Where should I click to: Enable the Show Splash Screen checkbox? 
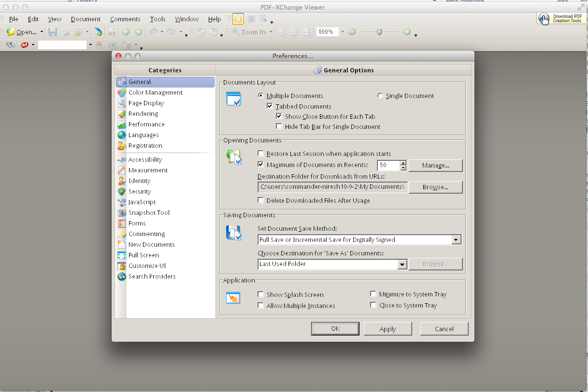261,294
